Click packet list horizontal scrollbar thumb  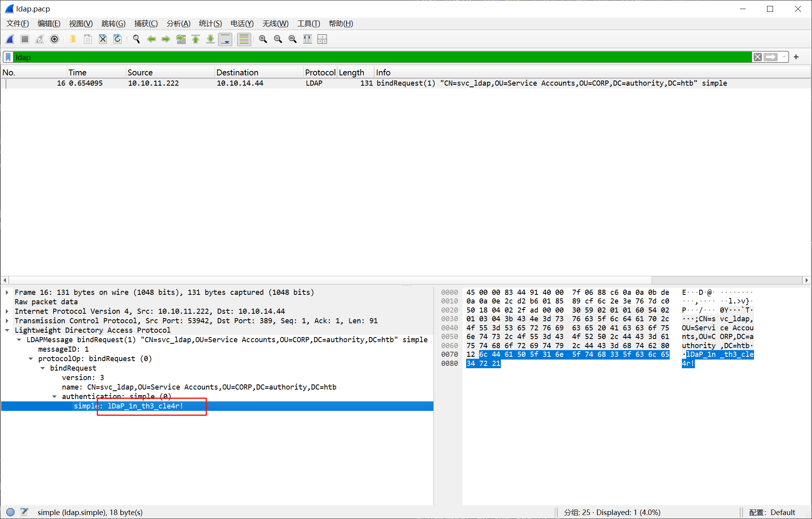coord(330,280)
